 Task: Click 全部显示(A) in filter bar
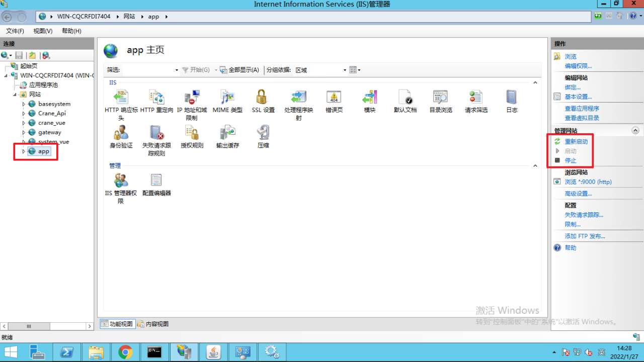coord(239,70)
